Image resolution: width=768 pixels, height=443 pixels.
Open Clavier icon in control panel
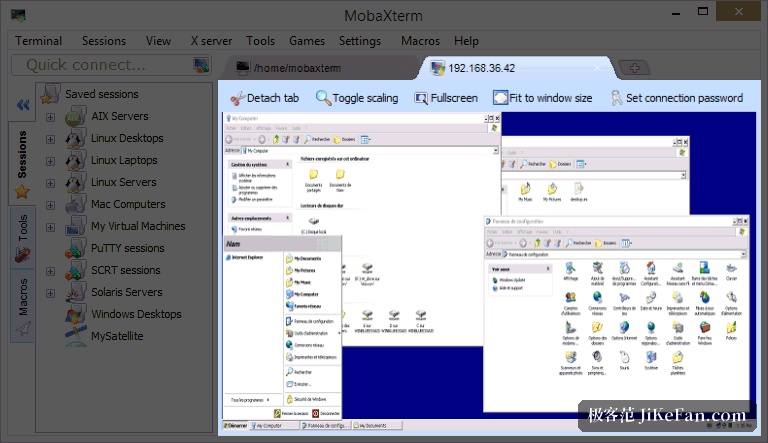731,271
